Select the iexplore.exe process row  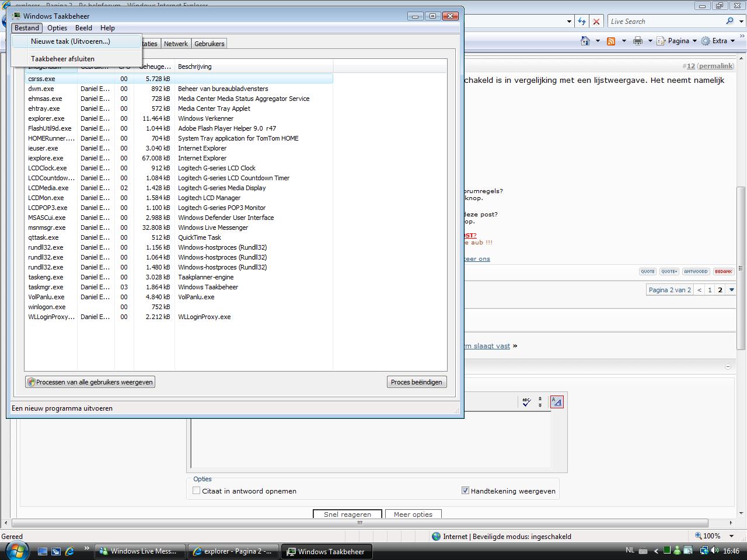point(179,158)
